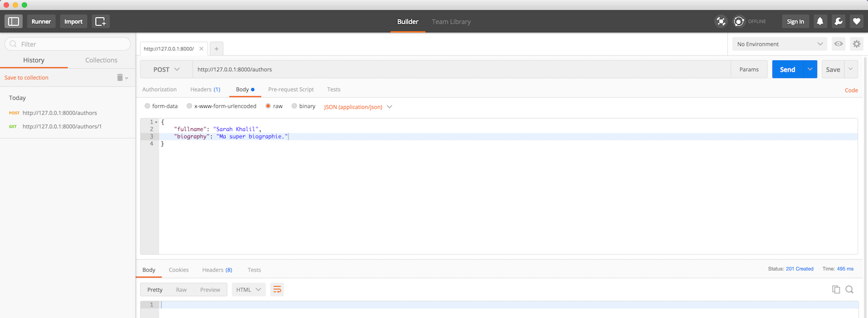Click Today history group label
Image resolution: width=868 pixels, height=318 pixels.
click(17, 98)
